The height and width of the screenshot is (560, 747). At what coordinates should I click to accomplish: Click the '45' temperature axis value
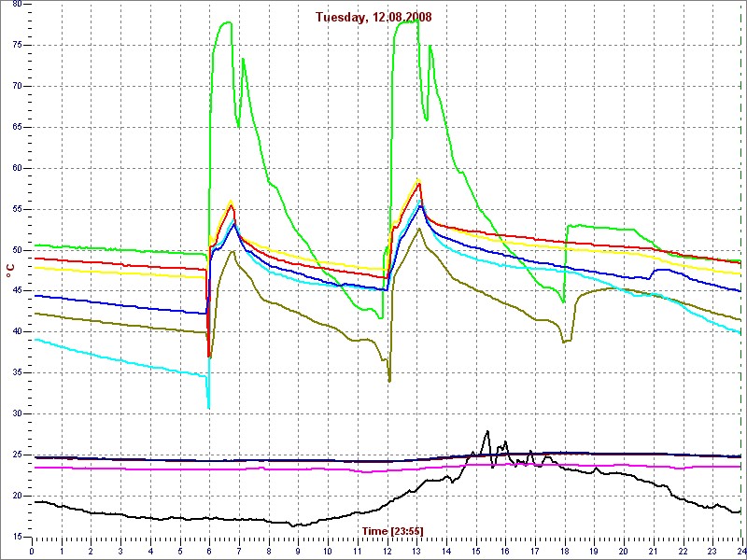point(17,291)
